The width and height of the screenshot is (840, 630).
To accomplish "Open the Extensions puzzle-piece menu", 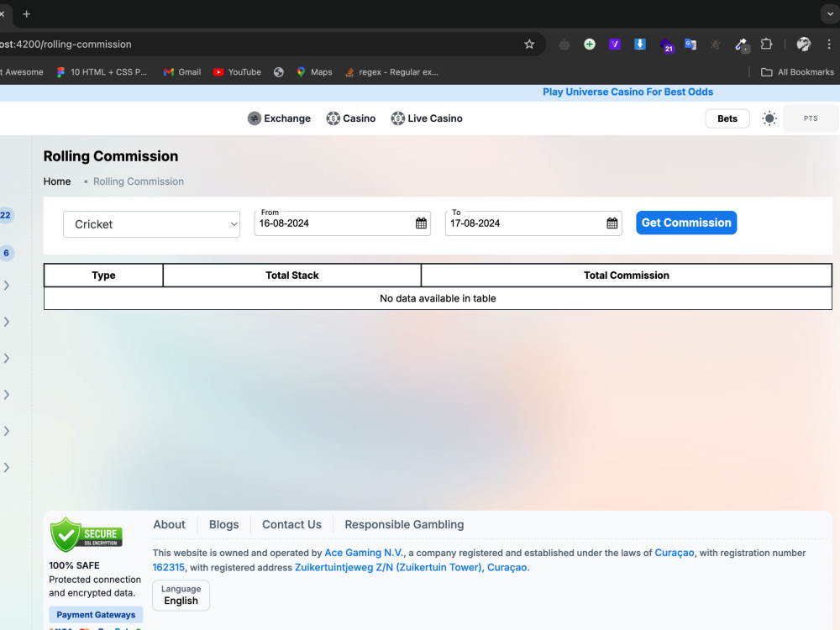I will [x=767, y=45].
